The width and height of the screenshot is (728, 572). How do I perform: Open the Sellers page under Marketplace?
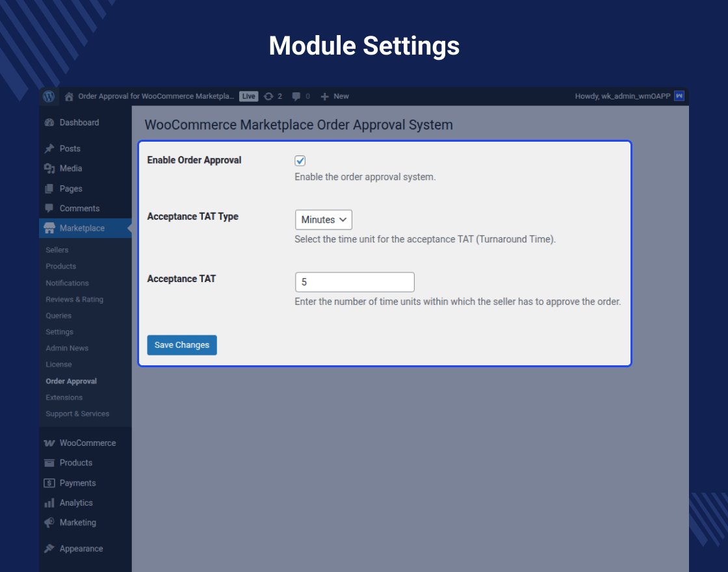57,250
